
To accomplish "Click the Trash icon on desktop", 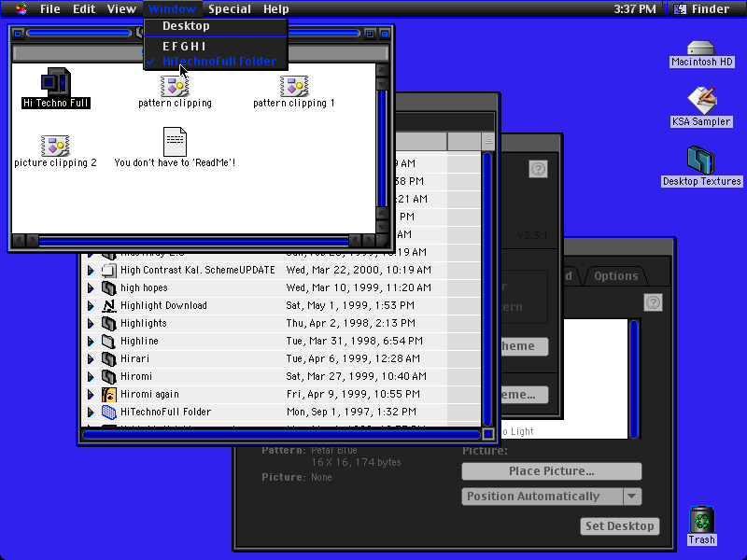I will coord(702,520).
